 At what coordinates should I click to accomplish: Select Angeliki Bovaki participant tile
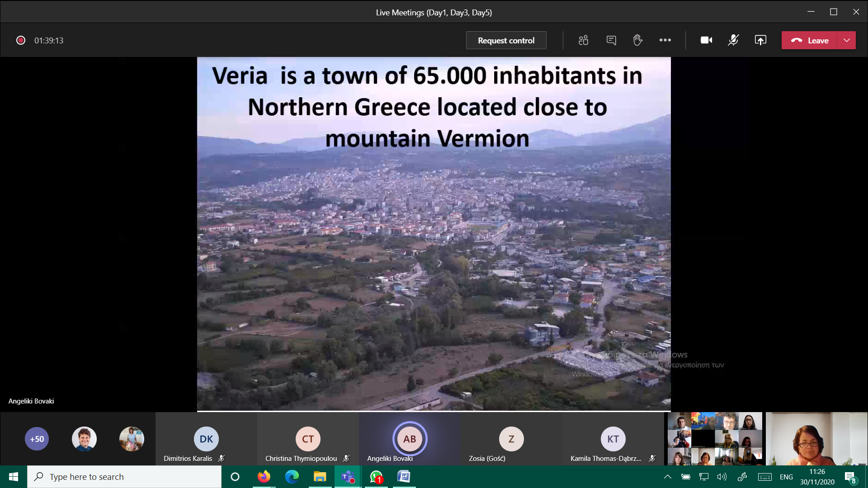tap(410, 439)
